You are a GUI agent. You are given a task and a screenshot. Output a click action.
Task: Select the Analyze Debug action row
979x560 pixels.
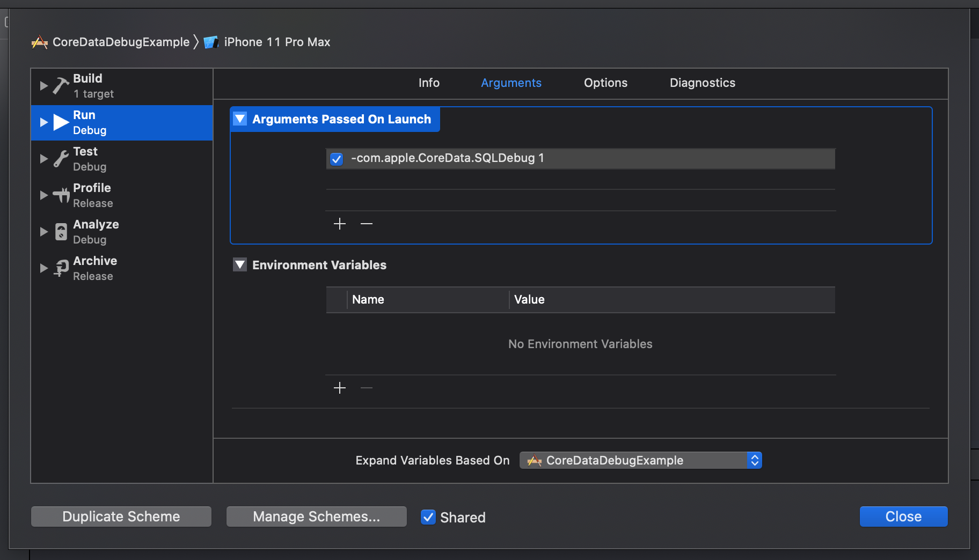click(x=122, y=232)
